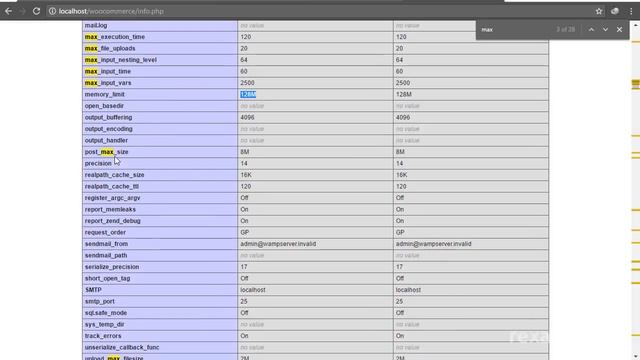Click the address bar URL

pos(111,11)
